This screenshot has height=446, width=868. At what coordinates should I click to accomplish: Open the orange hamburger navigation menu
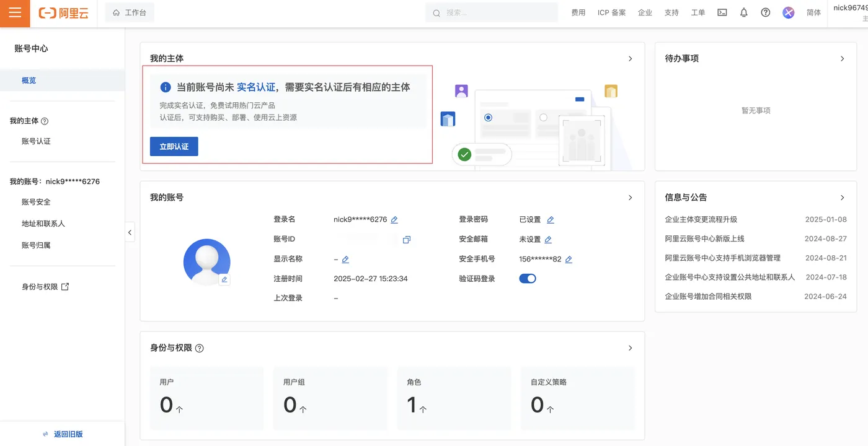pos(15,13)
